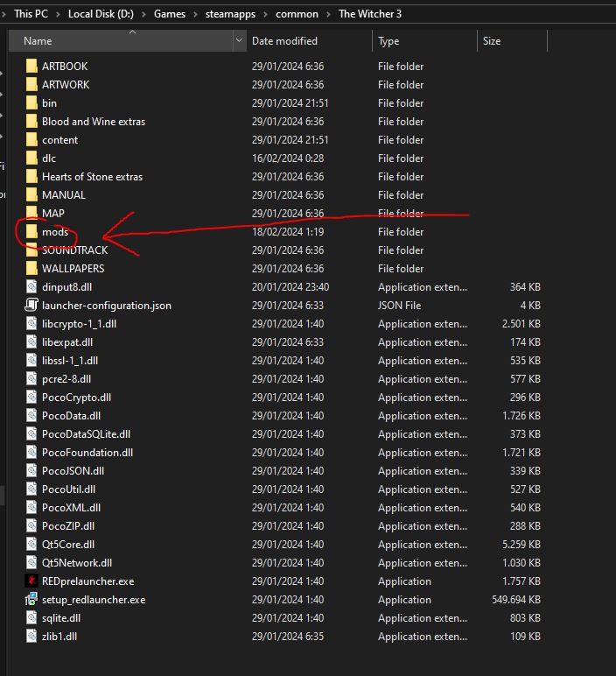Expand breadcrumb chevron after This PC
Viewport: 616px width, 676px height.
[x=58, y=14]
